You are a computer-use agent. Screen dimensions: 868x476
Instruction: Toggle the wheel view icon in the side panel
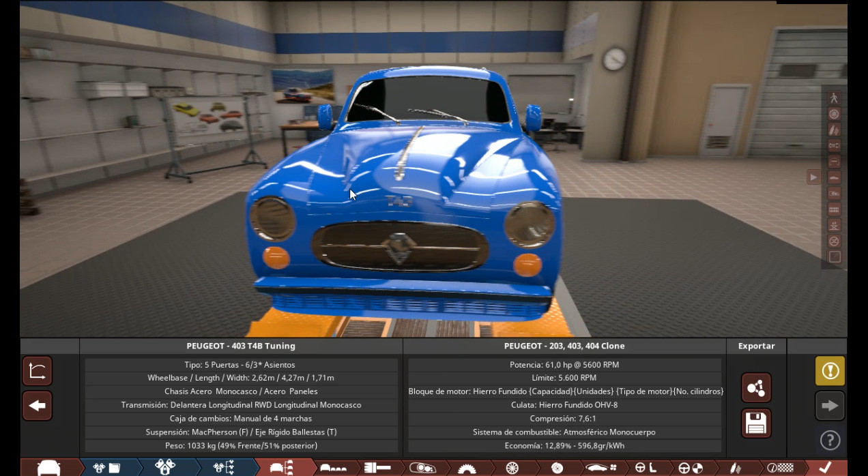click(834, 114)
